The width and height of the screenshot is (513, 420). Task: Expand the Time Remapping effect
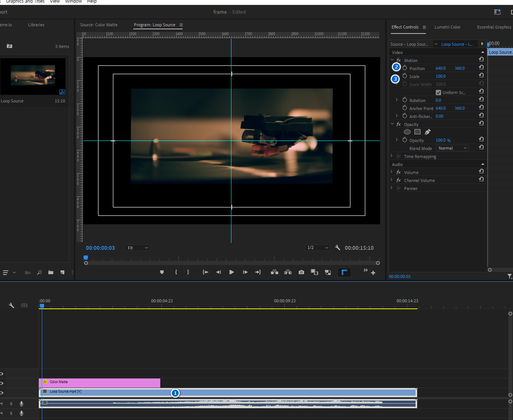[392, 156]
